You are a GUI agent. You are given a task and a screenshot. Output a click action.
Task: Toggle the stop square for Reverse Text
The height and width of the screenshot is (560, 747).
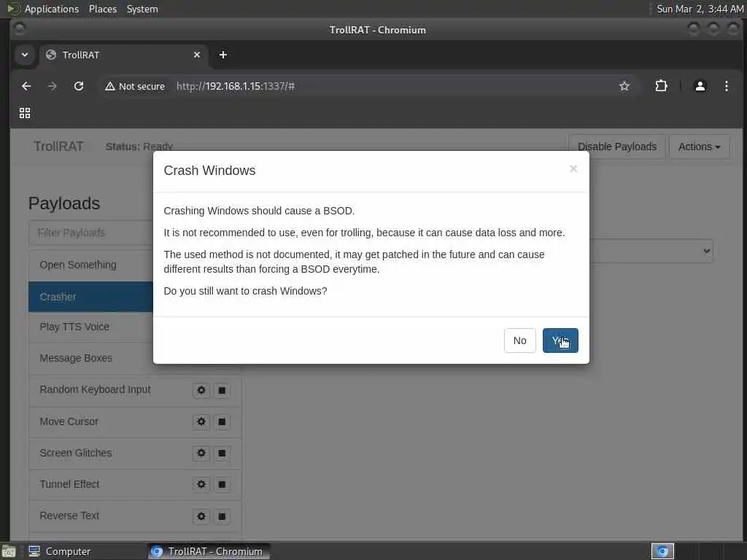pyautogui.click(x=222, y=516)
